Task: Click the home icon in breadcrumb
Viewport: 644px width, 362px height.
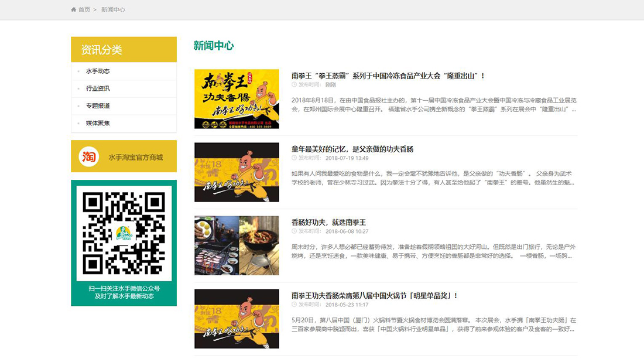Action: (74, 9)
